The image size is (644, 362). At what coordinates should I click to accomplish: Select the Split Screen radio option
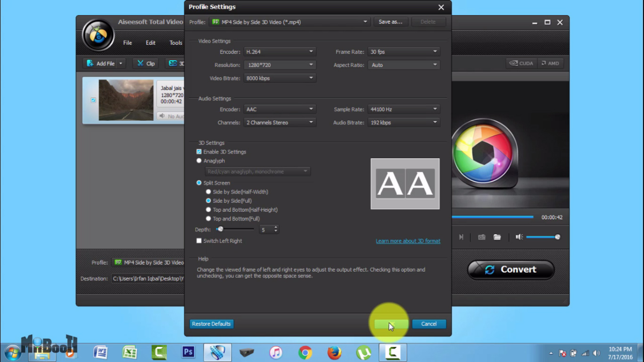(199, 183)
